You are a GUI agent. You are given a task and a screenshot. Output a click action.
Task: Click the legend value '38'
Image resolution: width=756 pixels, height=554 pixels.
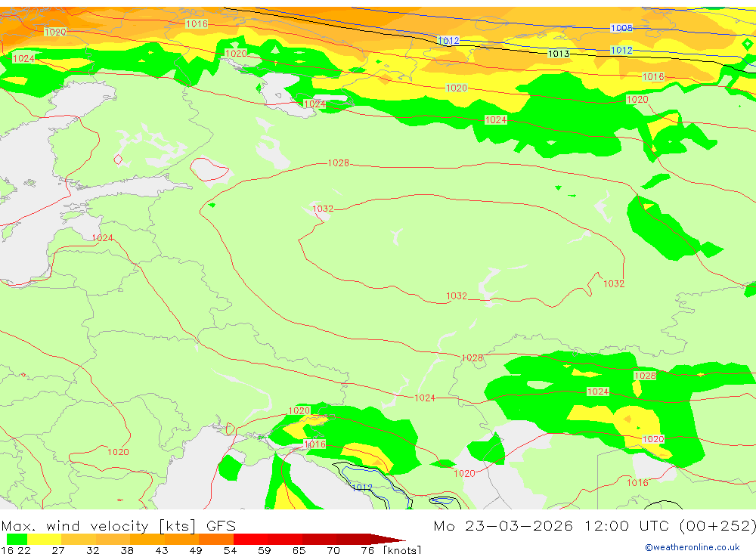pos(127,550)
